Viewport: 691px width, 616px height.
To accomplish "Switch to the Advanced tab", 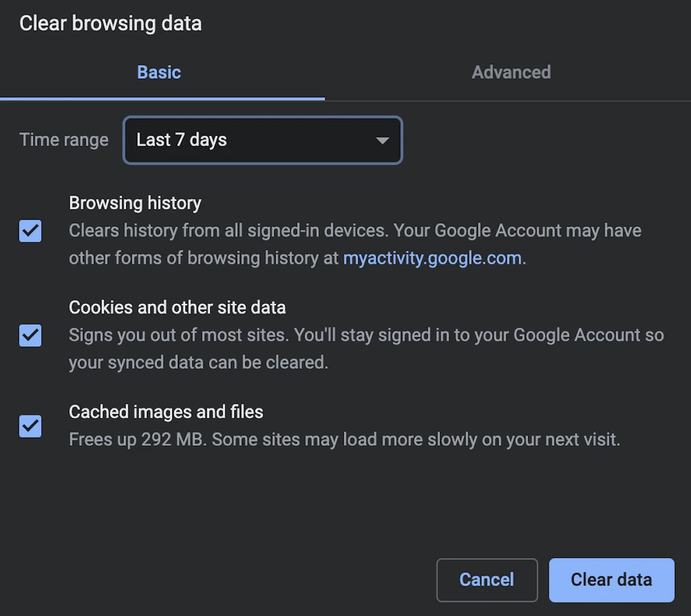I will coord(511,72).
